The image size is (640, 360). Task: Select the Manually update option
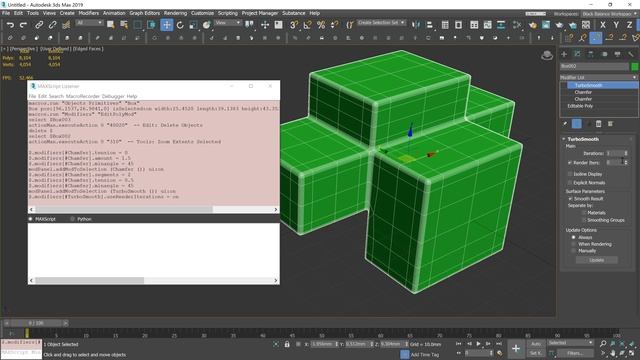[573, 251]
